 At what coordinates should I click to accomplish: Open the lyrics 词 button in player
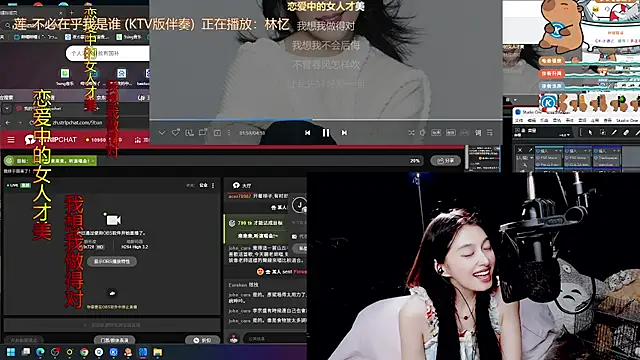[x=478, y=133]
